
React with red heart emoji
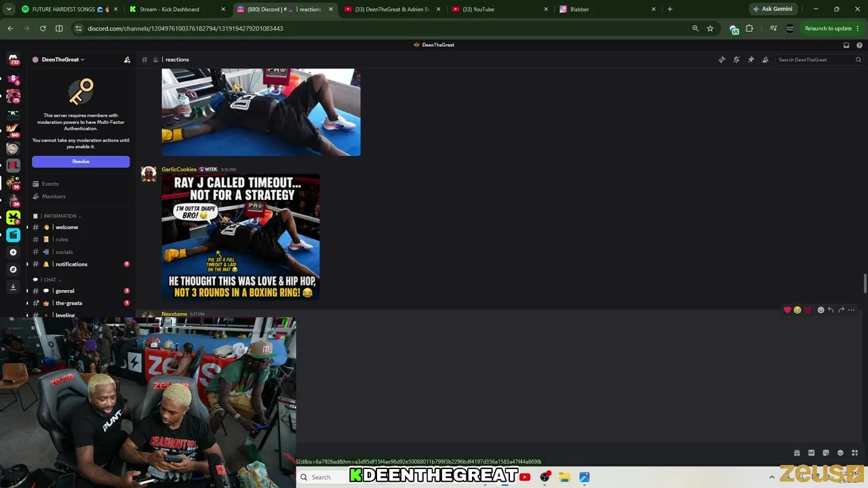tap(787, 310)
